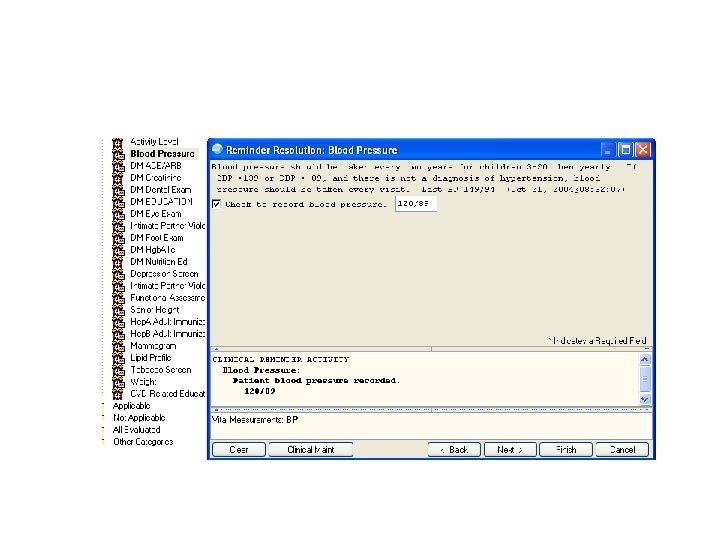
Task: Close the Reminder Resolution window
Action: 643,150
